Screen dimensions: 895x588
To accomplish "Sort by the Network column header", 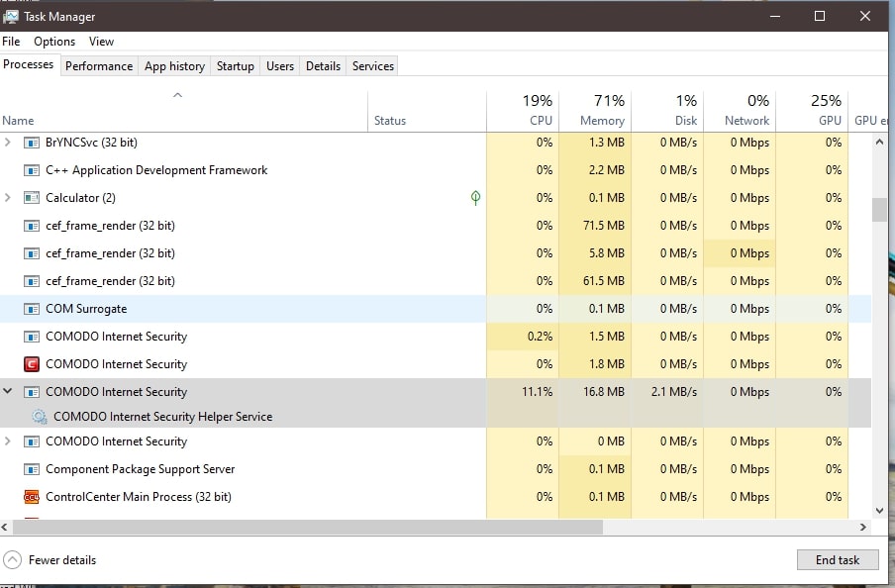I will pyautogui.click(x=740, y=111).
